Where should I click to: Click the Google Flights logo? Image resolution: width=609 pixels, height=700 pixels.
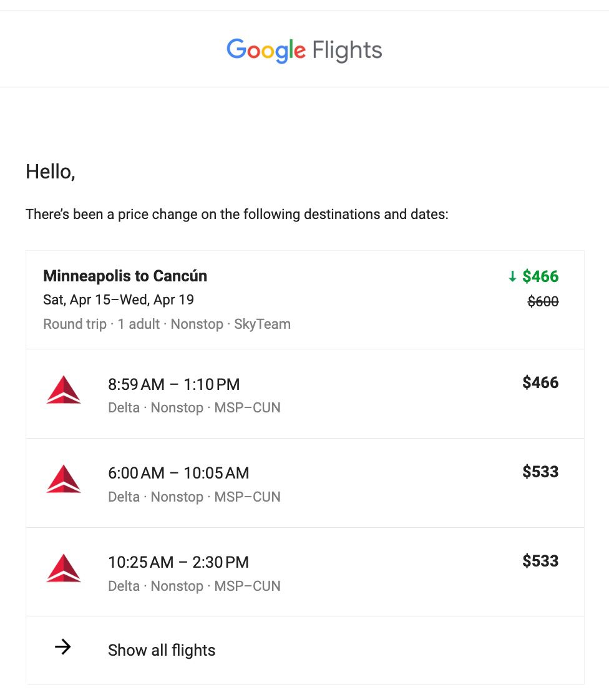304,50
